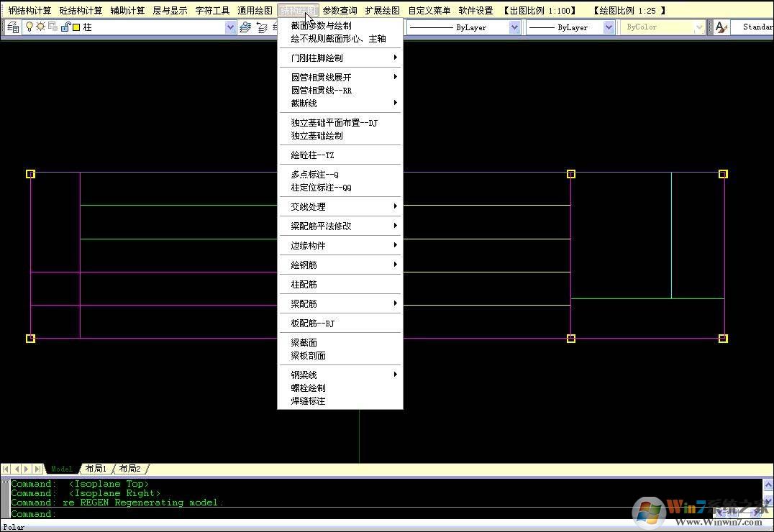Open the first ByLayer linetype dropdown
The width and height of the screenshot is (774, 532).
click(514, 27)
